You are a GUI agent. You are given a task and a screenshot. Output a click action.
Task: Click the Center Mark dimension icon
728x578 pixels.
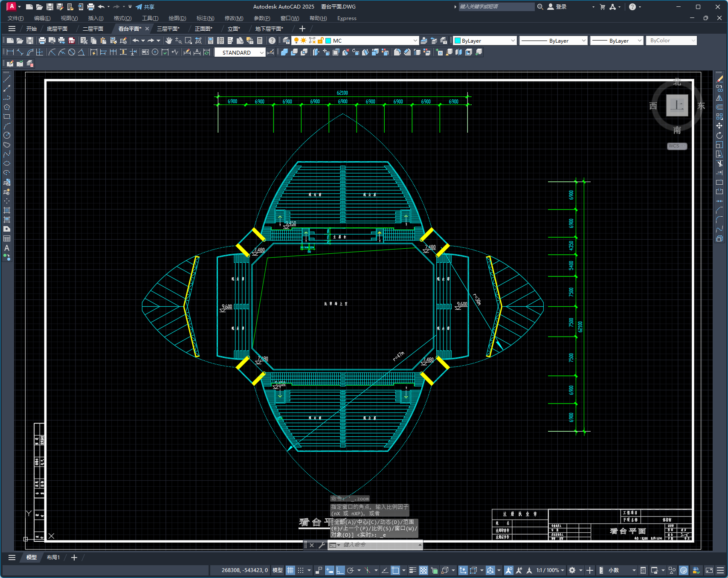click(155, 52)
